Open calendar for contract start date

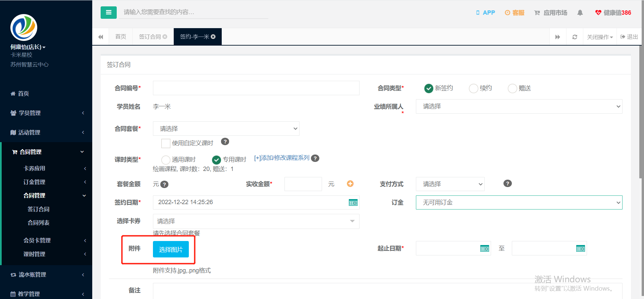coord(485,248)
